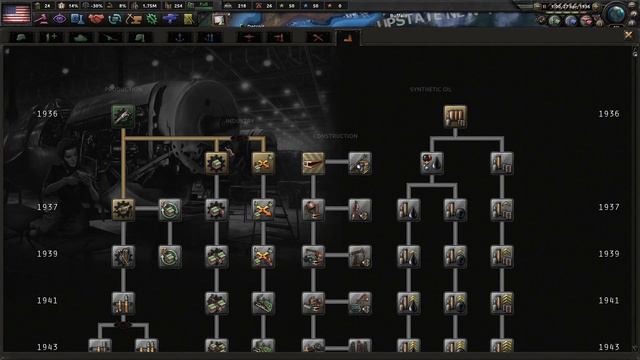640x360 pixels.
Task: Select the 1941 Dispersed Industry technology
Action: [263, 303]
